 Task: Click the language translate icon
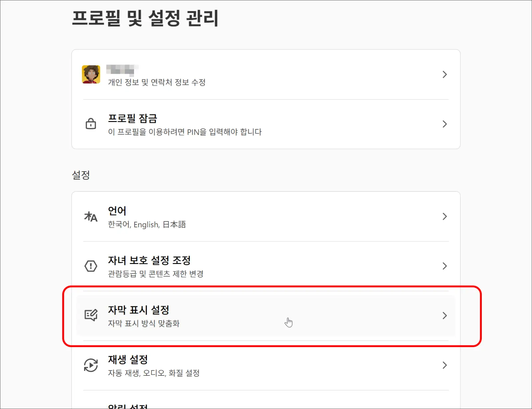pyautogui.click(x=91, y=216)
